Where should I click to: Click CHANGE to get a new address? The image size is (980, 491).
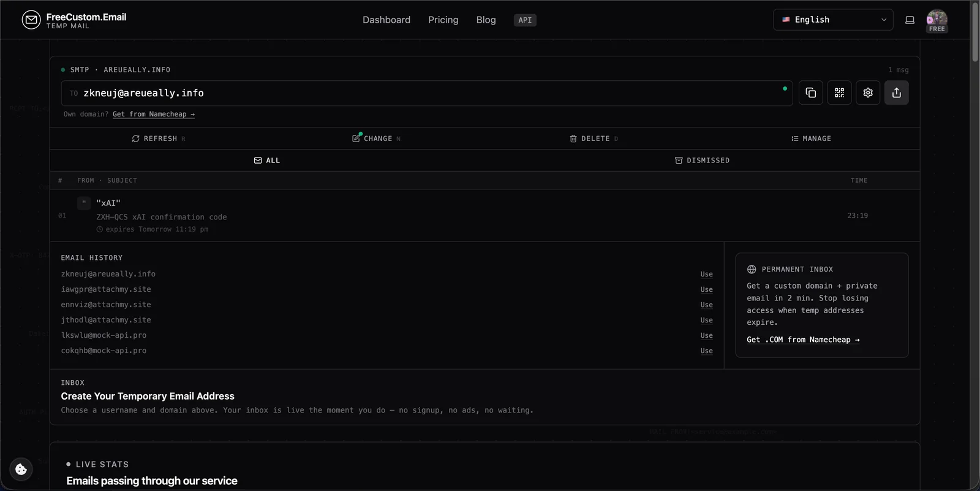(x=376, y=139)
